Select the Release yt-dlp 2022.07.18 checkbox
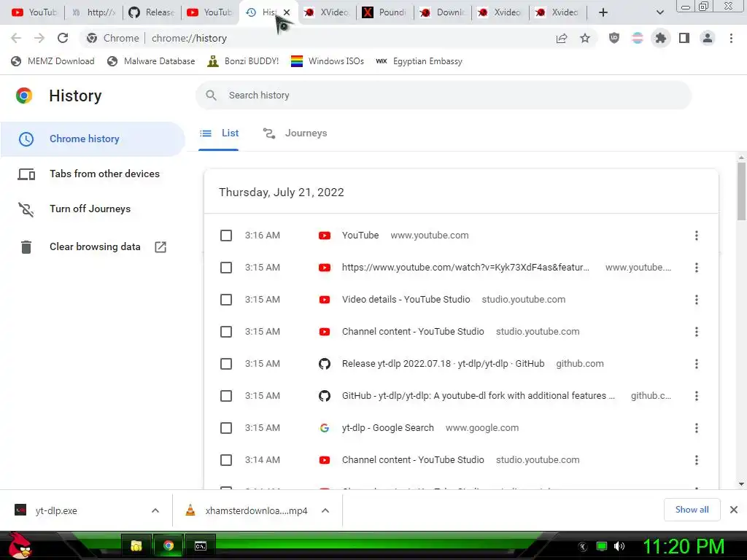Screen dimensions: 747x560 pos(226,364)
